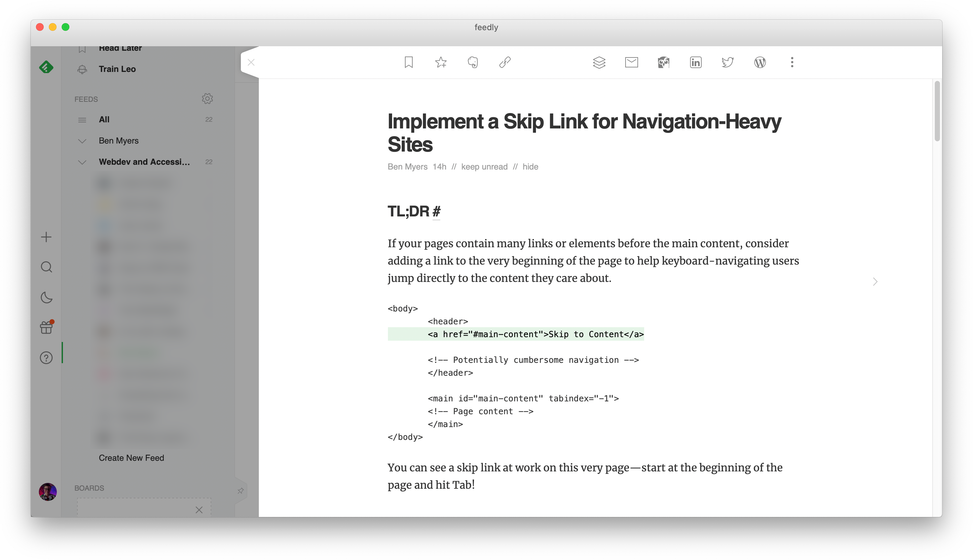The image size is (973, 560).
Task: Collapse Webdev and Accessi... folder chevron
Action: point(82,162)
